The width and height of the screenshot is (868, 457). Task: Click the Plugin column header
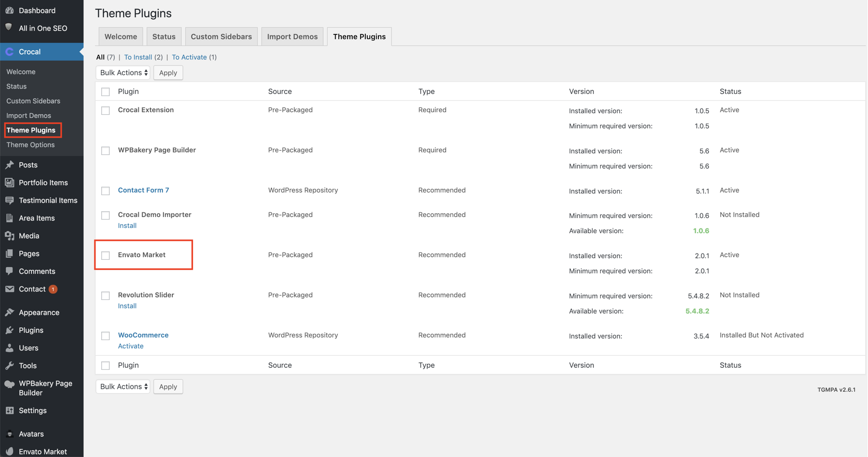click(x=128, y=91)
